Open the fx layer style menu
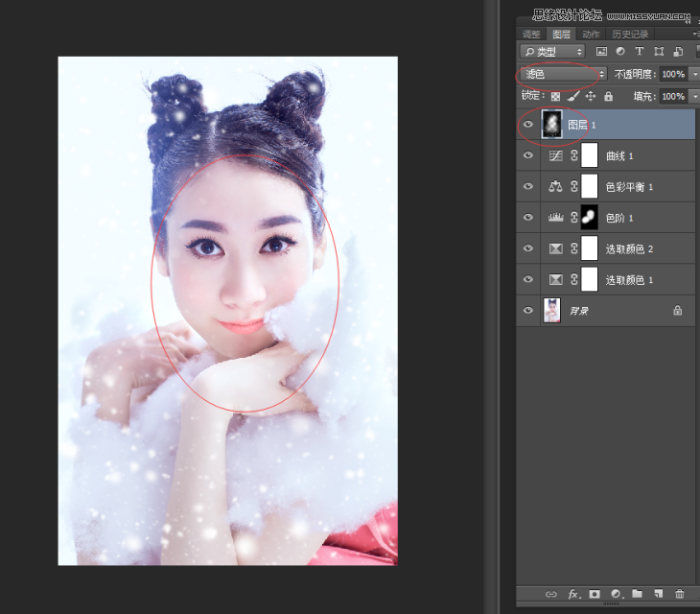The image size is (700, 614). point(572,595)
